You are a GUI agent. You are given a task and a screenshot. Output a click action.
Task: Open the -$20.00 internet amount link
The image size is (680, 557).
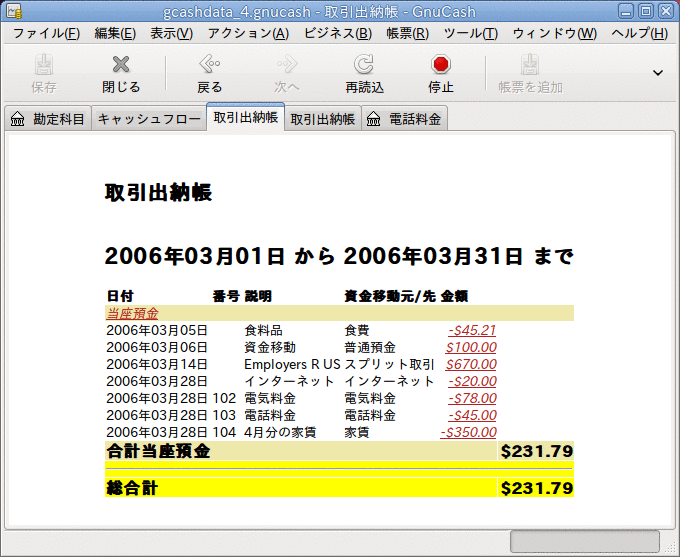click(x=472, y=381)
